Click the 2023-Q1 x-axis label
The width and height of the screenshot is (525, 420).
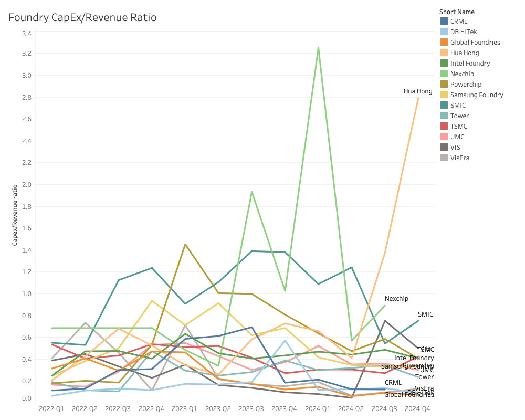pos(184,409)
